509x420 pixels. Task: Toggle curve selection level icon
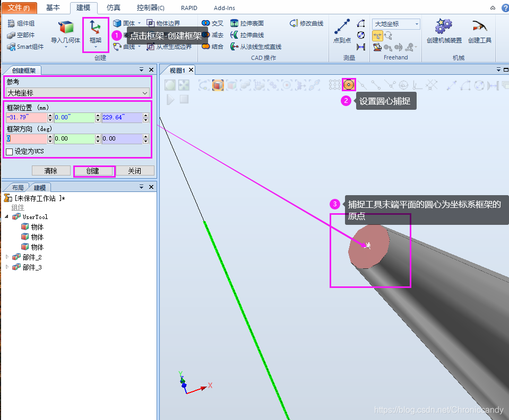click(x=204, y=85)
